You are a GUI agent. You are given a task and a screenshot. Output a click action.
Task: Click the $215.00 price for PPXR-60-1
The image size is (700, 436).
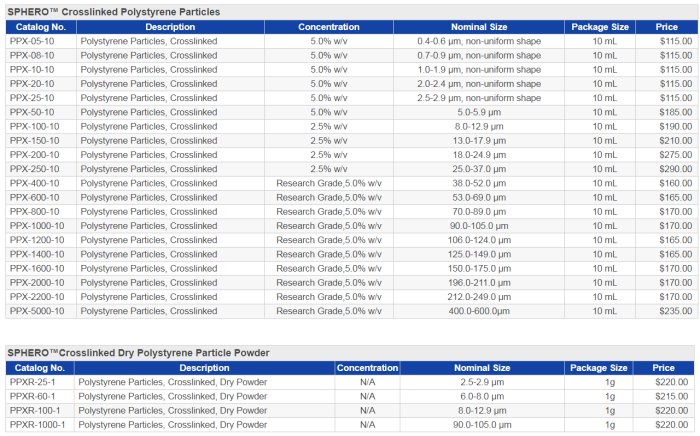coord(671,396)
